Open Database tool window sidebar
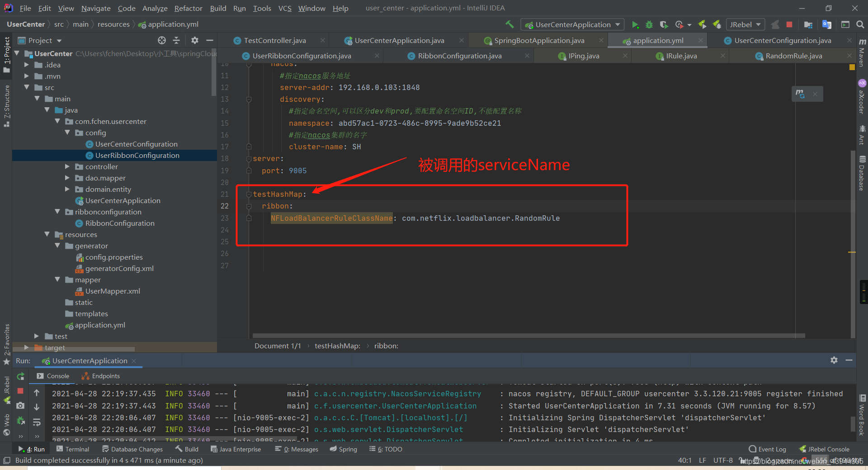The height and width of the screenshot is (470, 868). [862, 173]
